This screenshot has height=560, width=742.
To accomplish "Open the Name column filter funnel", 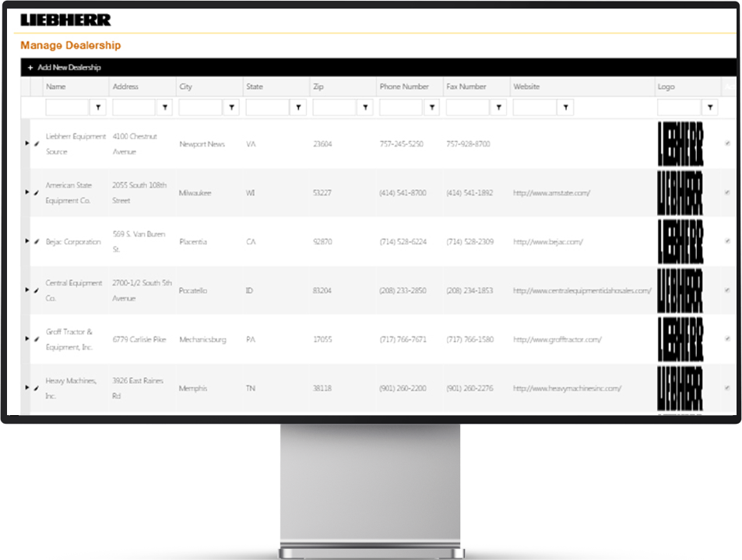I will coord(100,107).
